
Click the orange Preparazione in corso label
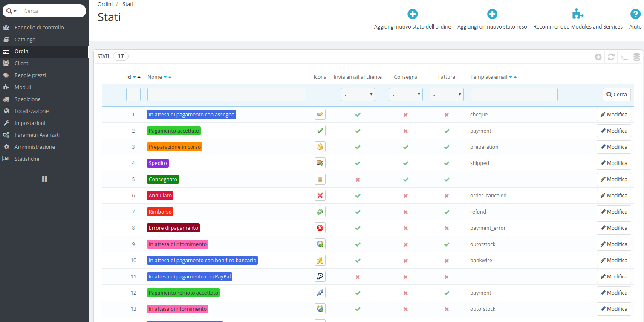(175, 147)
